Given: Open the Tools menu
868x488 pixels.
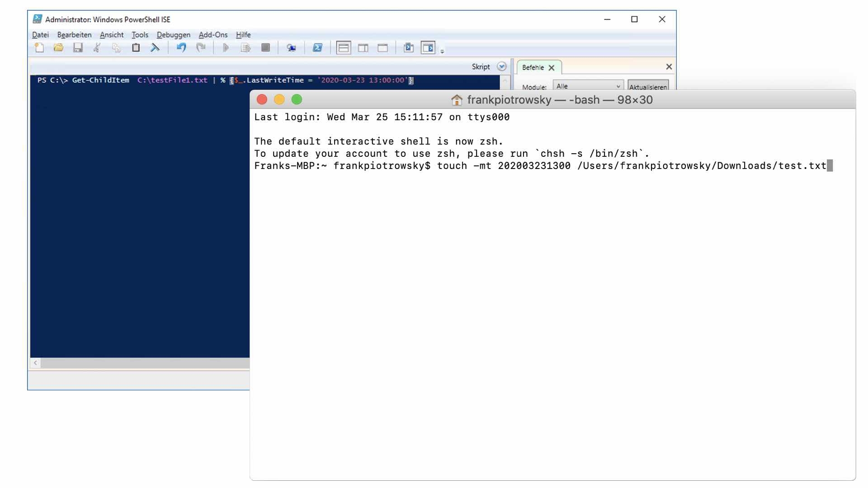Looking at the screenshot, I should pos(140,35).
